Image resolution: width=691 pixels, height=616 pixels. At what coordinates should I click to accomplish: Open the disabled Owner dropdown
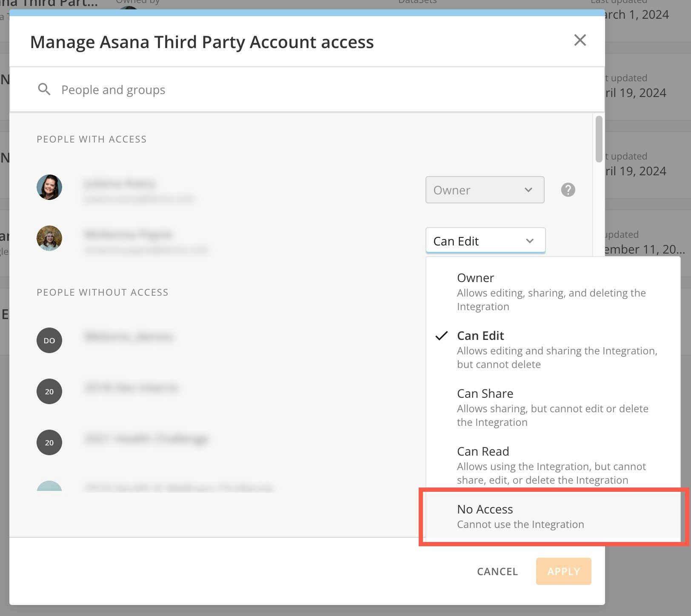coord(485,190)
